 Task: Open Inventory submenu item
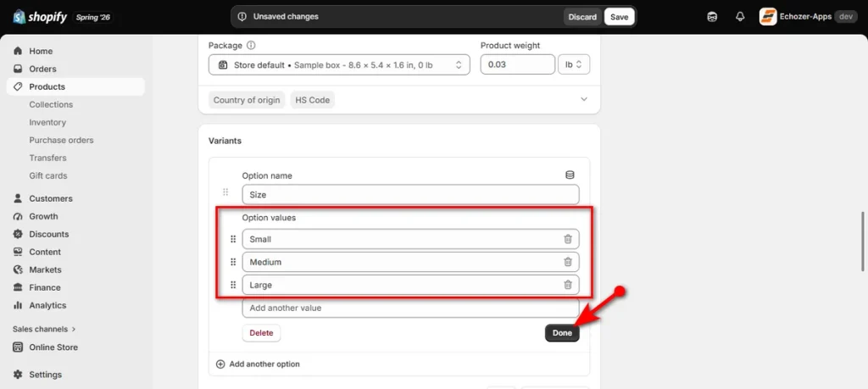[x=47, y=122]
